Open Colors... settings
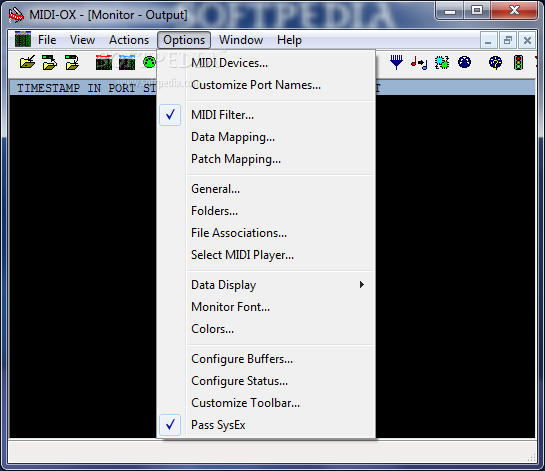 click(x=266, y=329)
